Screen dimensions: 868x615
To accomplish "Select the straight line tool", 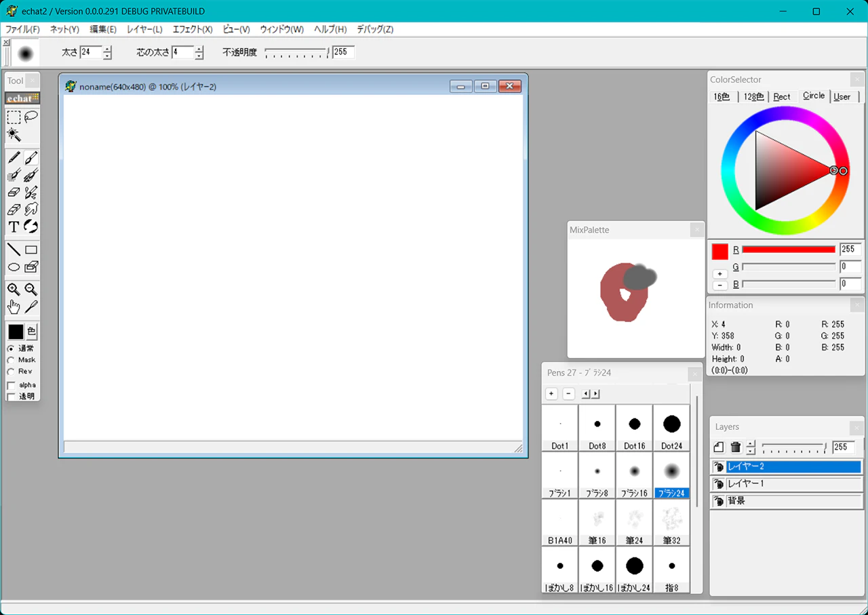I will point(14,250).
